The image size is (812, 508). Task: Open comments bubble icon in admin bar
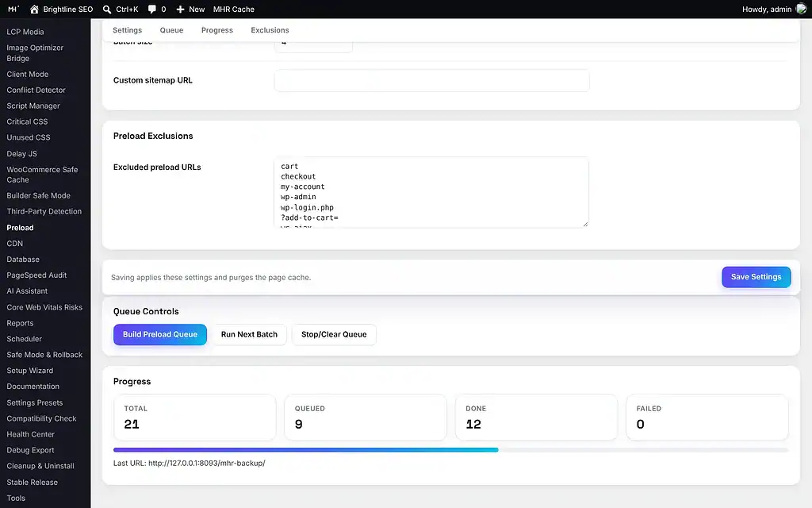pyautogui.click(x=151, y=10)
